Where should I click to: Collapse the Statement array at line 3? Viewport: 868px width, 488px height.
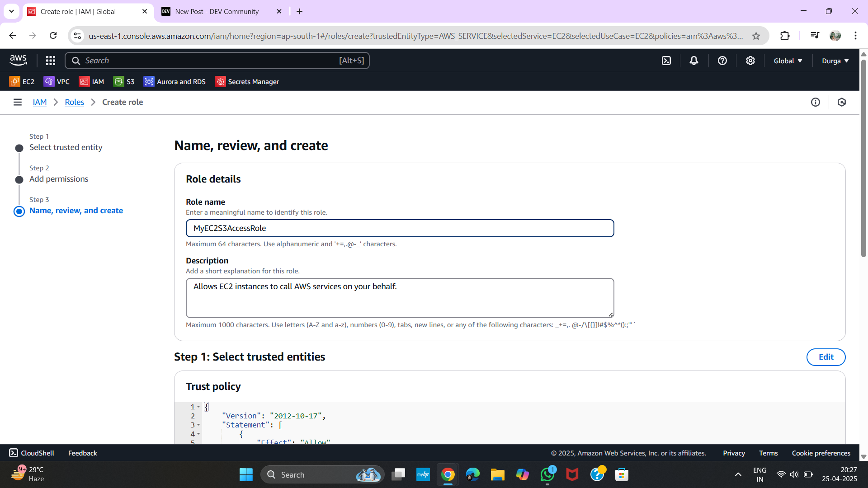[x=198, y=425]
